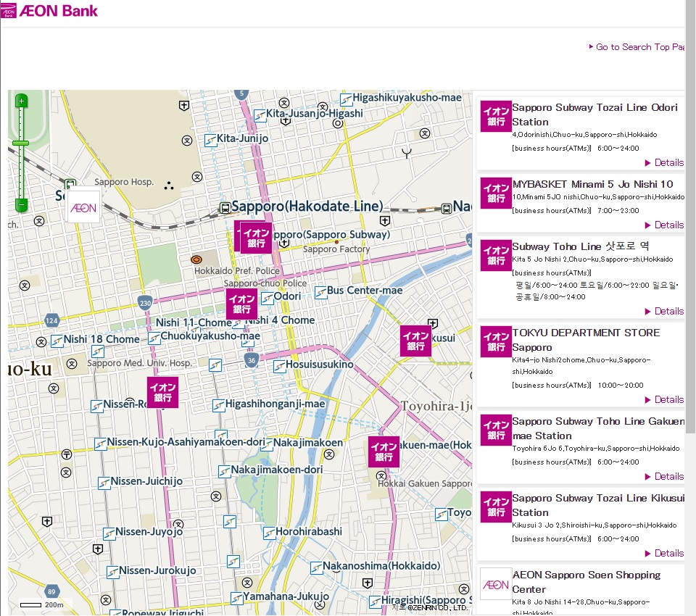Click Higashihonganji-mae tram stop icon
This screenshot has width=696, height=616.
(218, 406)
